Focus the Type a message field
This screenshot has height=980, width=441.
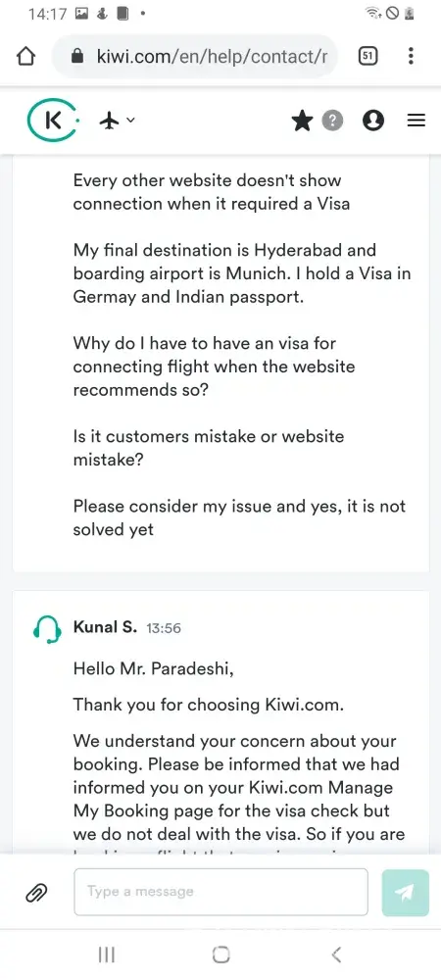pyautogui.click(x=220, y=892)
